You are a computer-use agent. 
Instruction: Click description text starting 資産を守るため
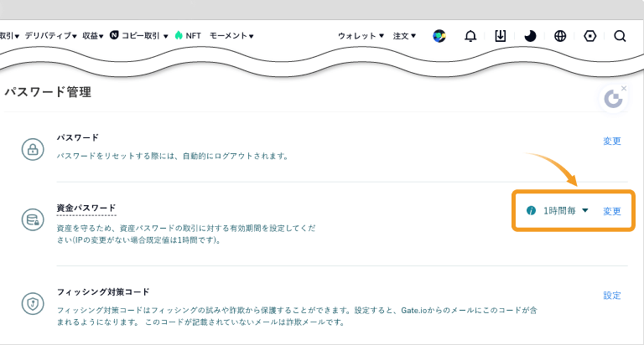click(186, 234)
